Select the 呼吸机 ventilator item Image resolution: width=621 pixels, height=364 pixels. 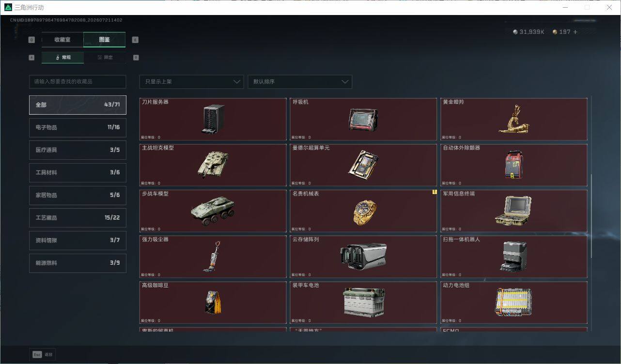coord(363,119)
